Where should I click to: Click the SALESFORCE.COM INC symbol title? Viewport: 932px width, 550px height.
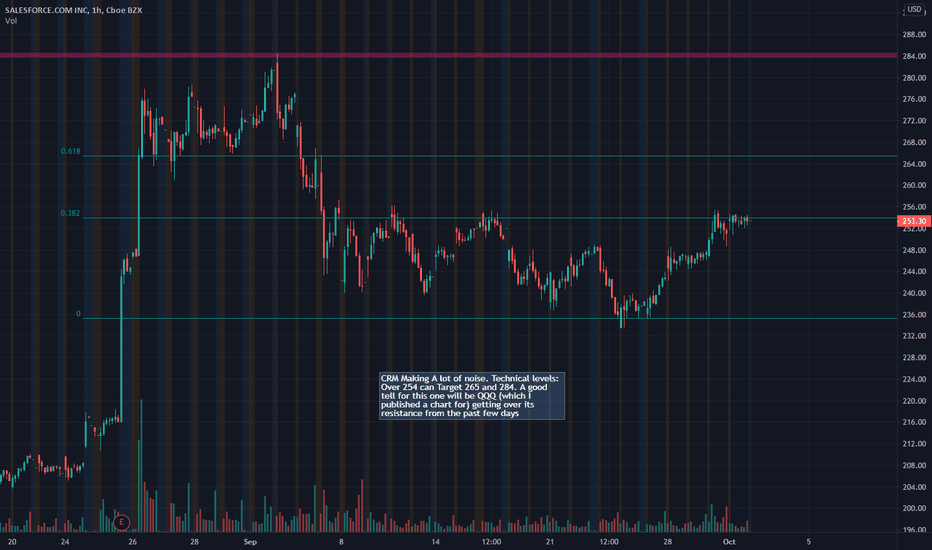[46, 10]
